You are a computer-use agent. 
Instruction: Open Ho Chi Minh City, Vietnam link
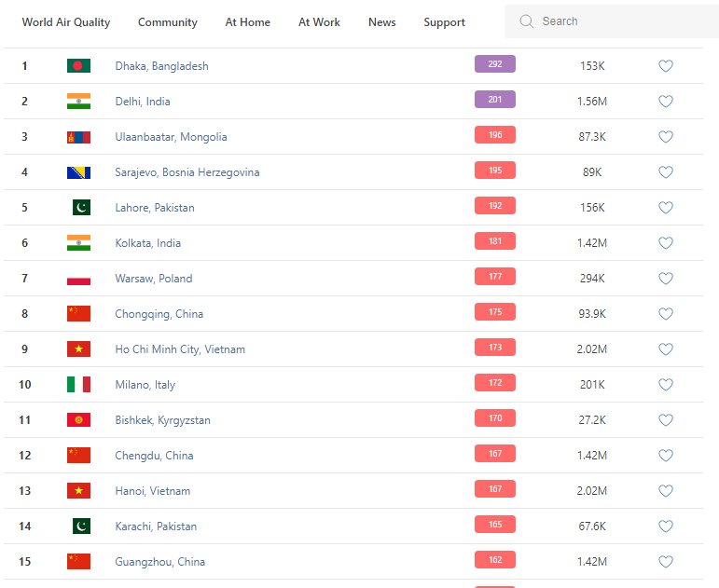pos(180,349)
